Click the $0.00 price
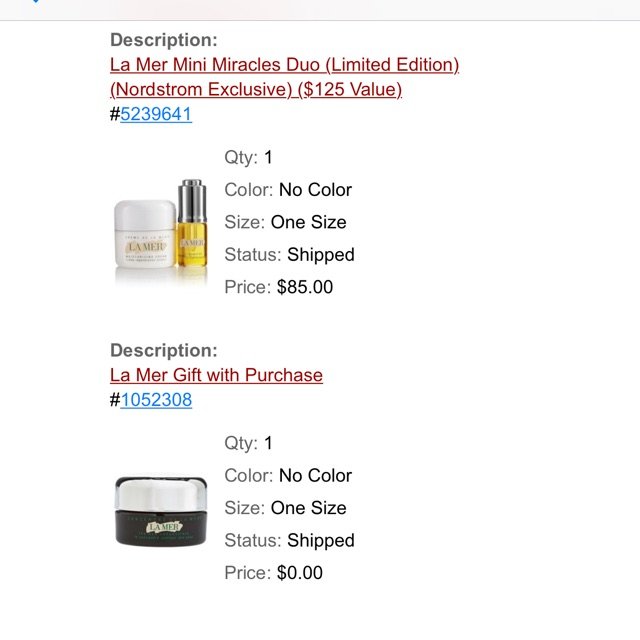The image size is (640, 640). 300,573
